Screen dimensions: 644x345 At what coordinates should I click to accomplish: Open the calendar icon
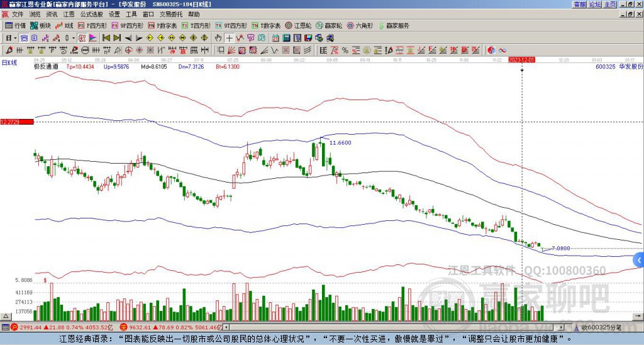(275, 38)
